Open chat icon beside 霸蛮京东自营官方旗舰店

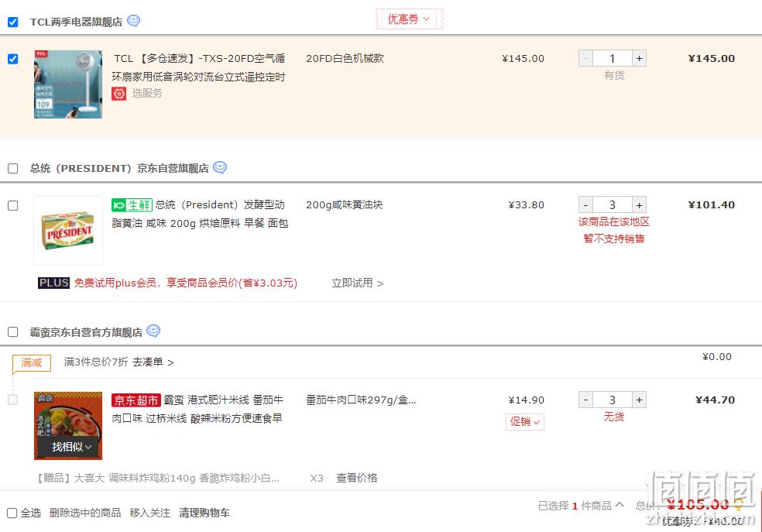click(153, 331)
